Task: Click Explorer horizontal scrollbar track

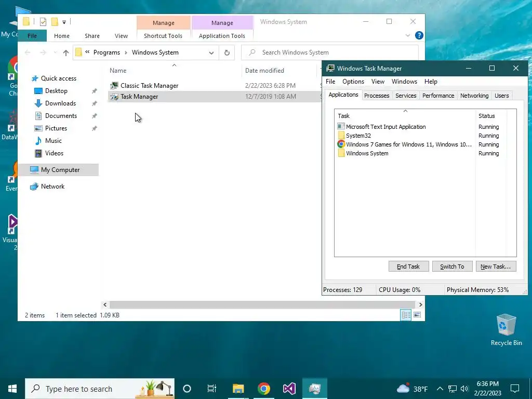Action: point(262,304)
